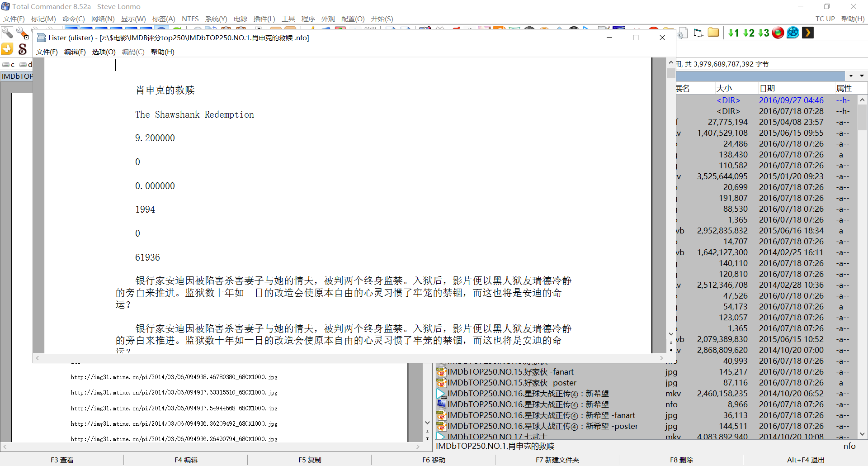Click the mtime URL ending 094938.46780380_680X1000.jpg
Viewport: 868px width, 466px height.
pos(174,377)
